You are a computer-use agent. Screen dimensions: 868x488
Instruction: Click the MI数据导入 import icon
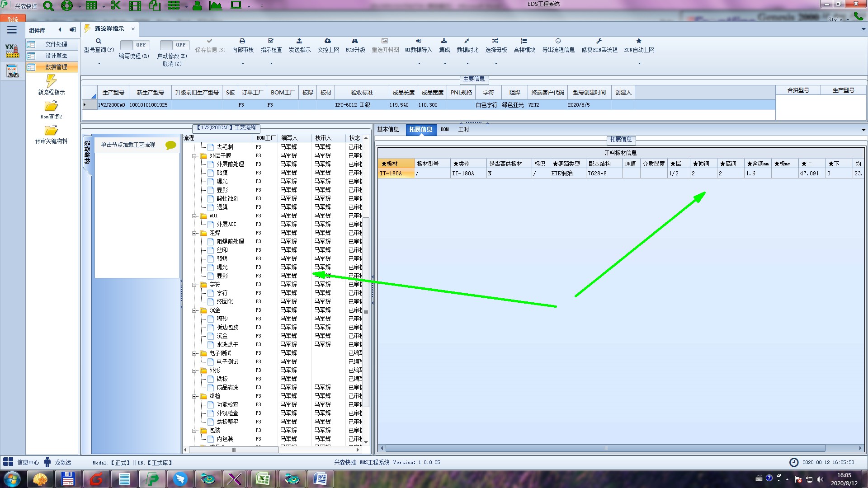[418, 41]
